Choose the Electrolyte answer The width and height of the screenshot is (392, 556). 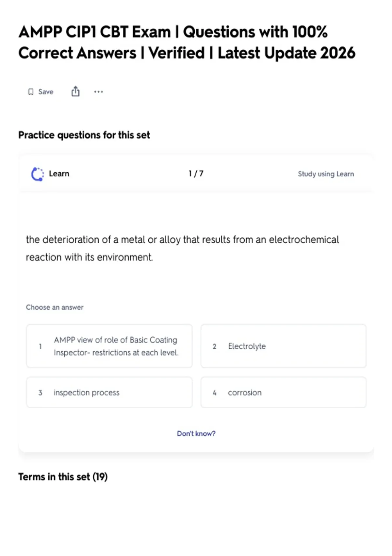[284, 346]
